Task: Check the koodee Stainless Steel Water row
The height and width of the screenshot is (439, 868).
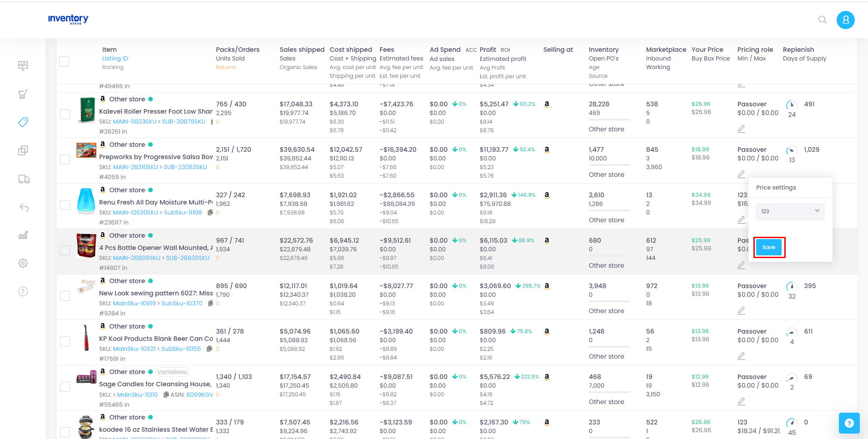Action: tap(65, 432)
